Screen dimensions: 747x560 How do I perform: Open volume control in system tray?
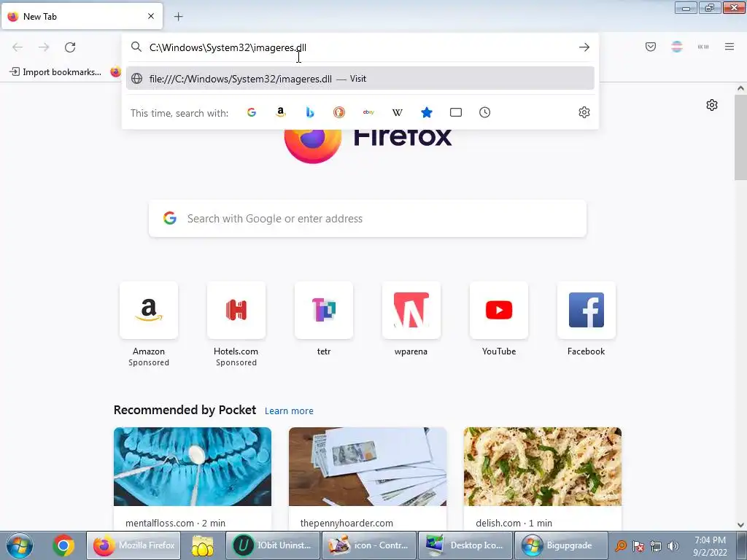tap(673, 546)
